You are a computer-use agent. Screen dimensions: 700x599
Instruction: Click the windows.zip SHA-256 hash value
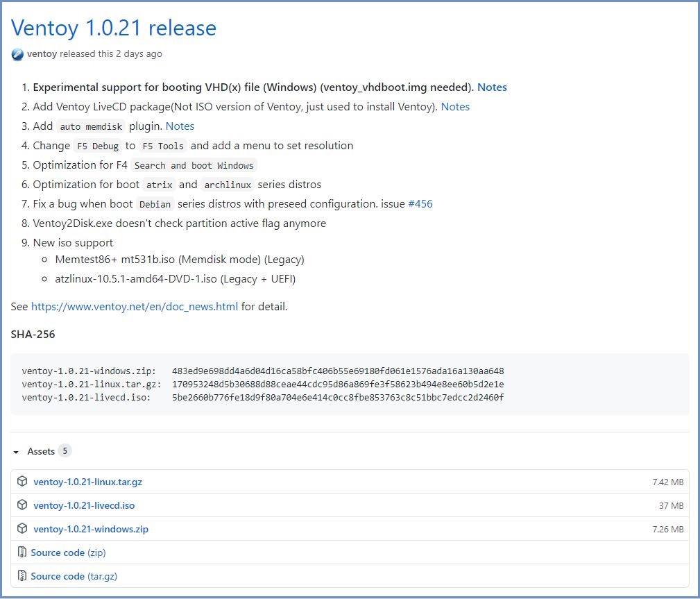point(338,371)
